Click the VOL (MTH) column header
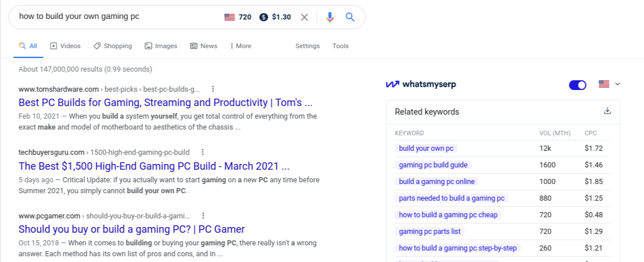Viewport: 644px width, 262px height. point(555,133)
